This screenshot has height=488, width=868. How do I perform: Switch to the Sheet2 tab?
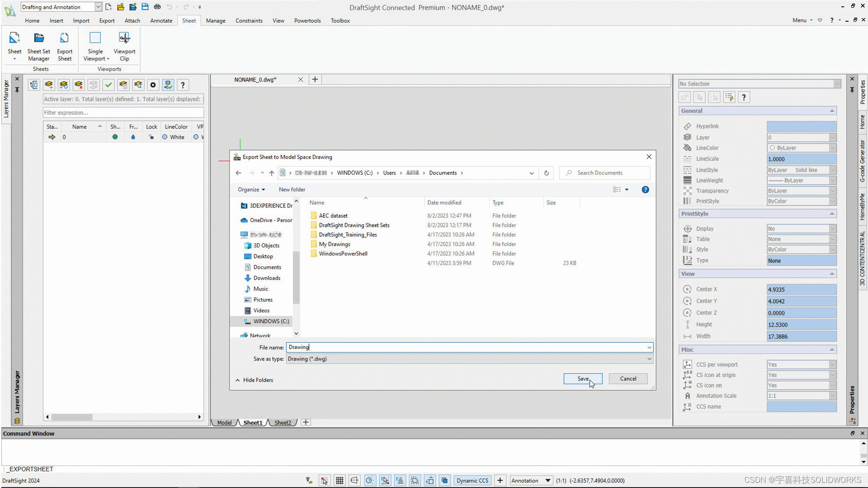[283, 422]
